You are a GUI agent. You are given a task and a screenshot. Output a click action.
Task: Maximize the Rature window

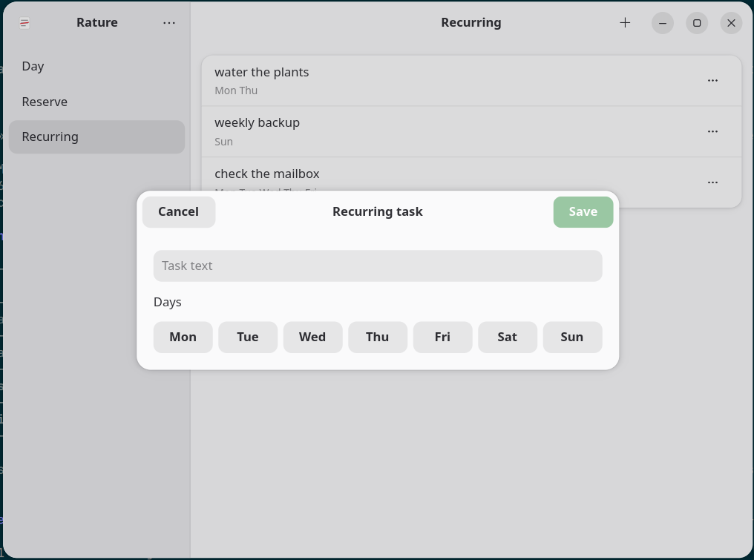click(697, 23)
